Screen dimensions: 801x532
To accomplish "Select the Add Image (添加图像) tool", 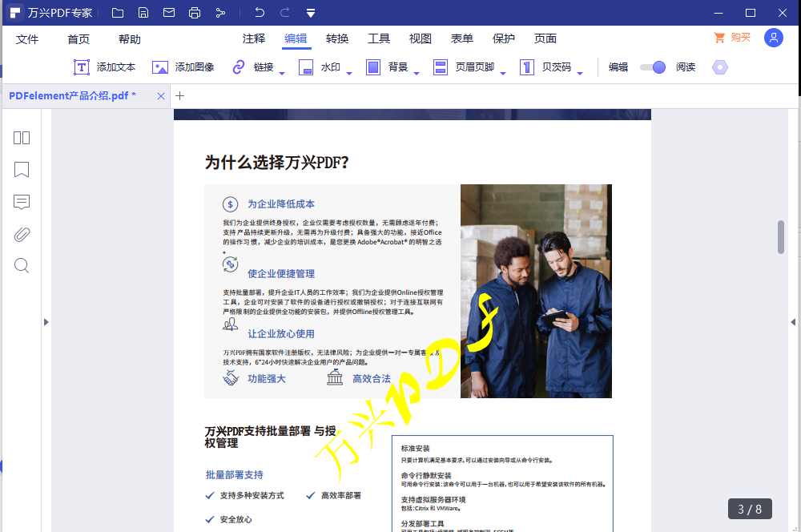I will [160, 67].
